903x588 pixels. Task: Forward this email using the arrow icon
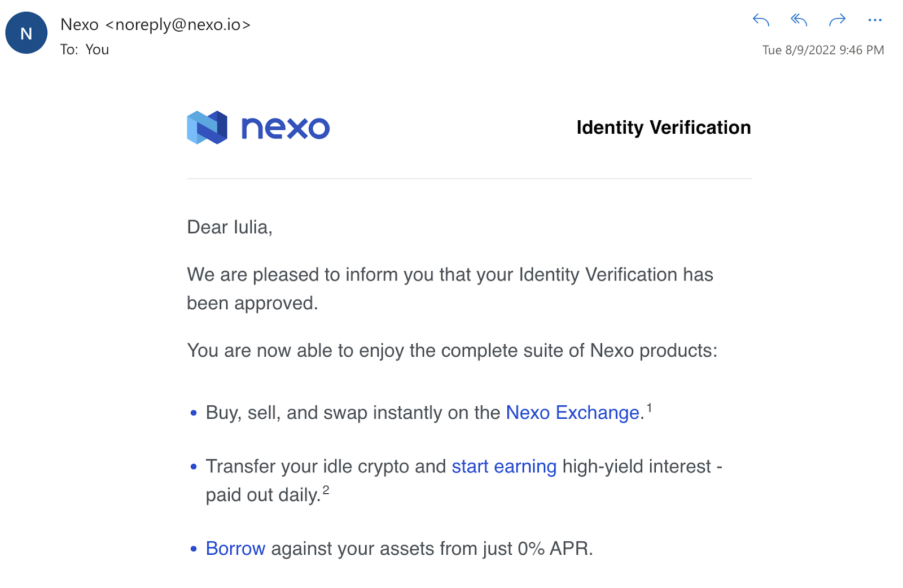837,20
